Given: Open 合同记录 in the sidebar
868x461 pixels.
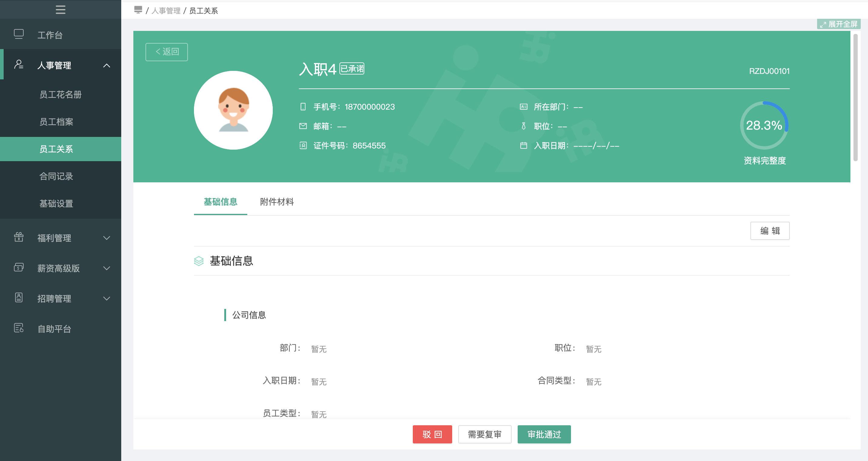Looking at the screenshot, I should point(61,176).
